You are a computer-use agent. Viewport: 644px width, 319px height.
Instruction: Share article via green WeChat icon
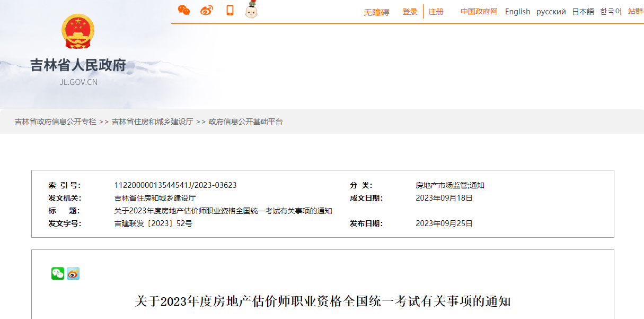(58, 273)
